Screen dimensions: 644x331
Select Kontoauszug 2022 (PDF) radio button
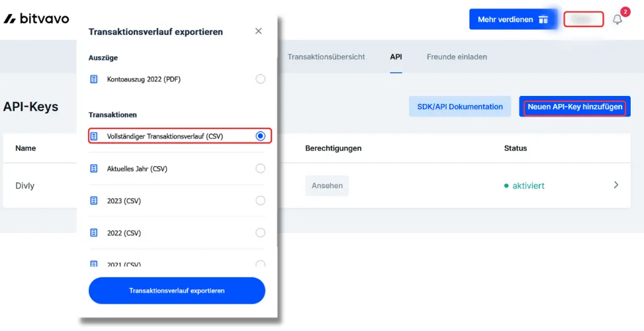pos(260,79)
